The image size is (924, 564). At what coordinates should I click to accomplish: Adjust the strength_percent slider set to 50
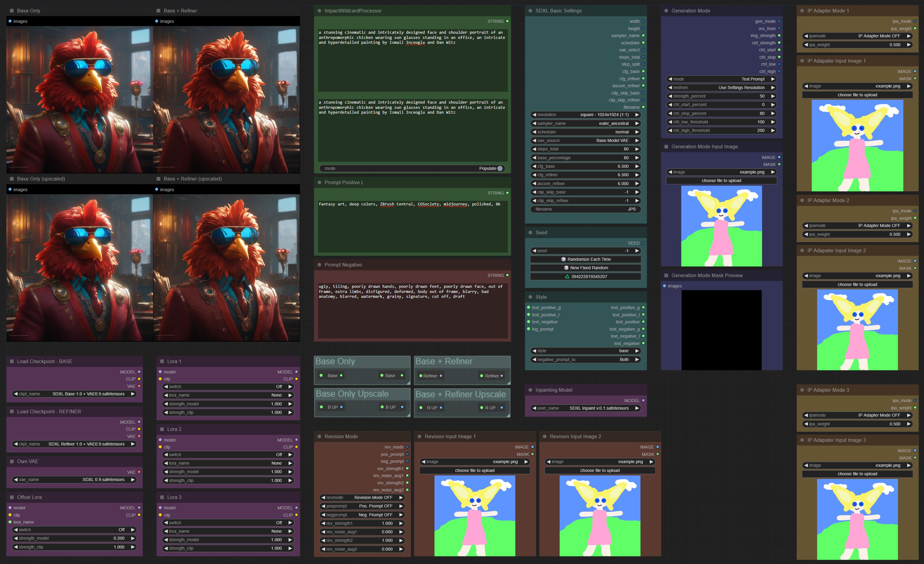pos(721,96)
